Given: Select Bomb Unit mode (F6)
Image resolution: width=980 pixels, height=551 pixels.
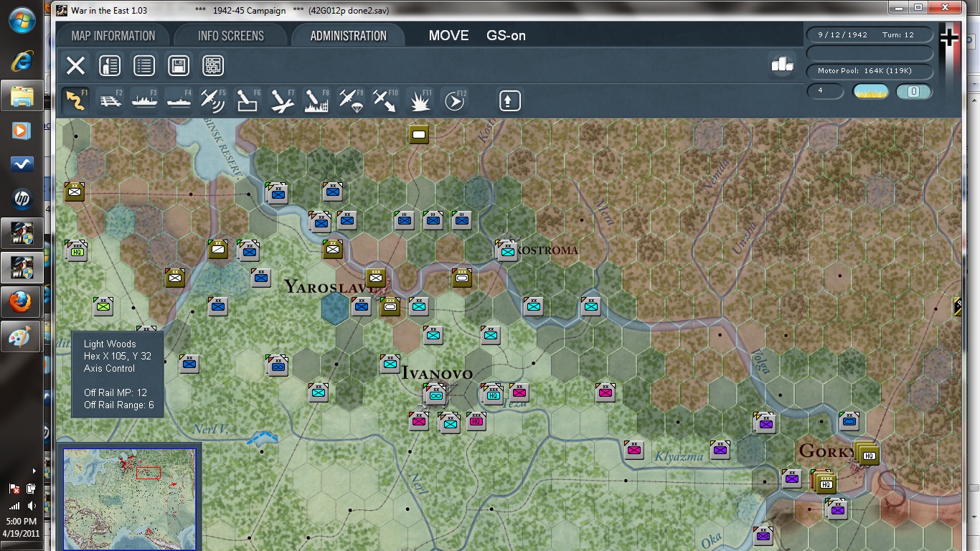Looking at the screenshot, I should [248, 100].
